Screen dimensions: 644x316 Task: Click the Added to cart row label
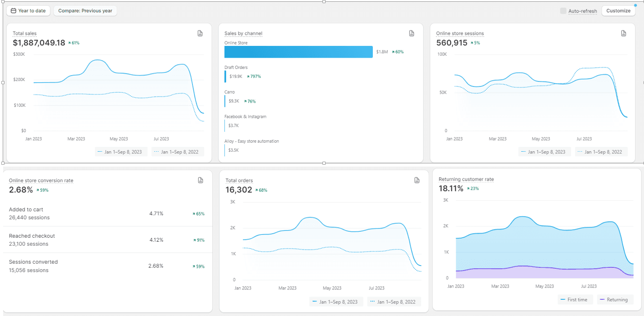click(x=26, y=209)
